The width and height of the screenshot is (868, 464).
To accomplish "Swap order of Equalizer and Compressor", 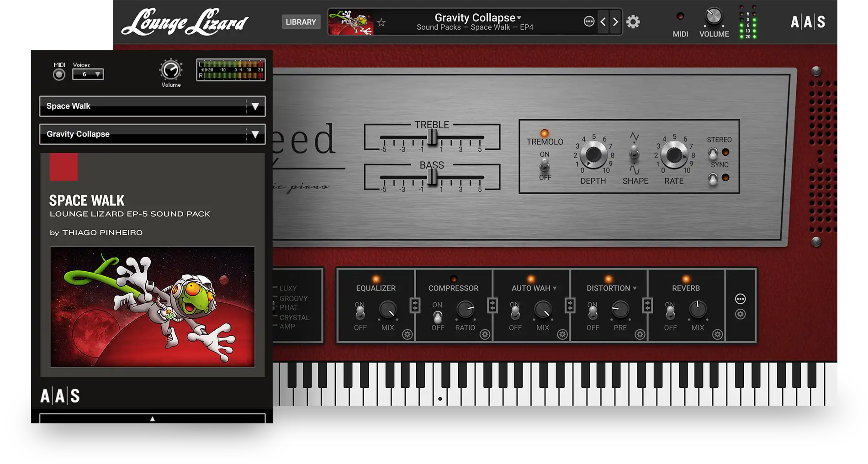I will point(415,305).
